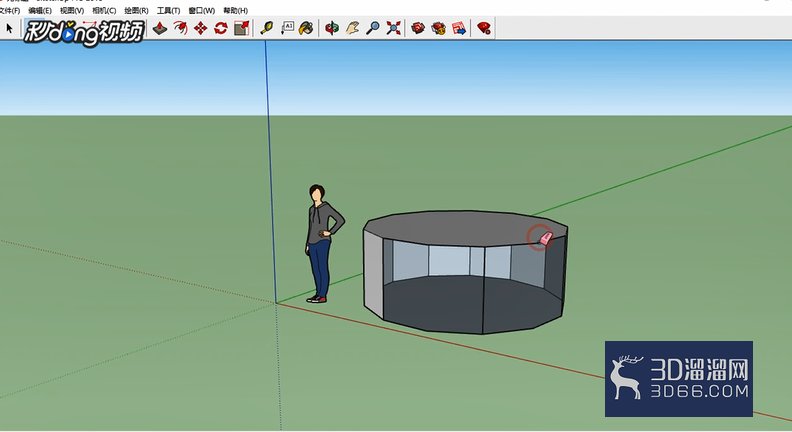The image size is (792, 432).
Task: Open the 工具(T) menu
Action: pos(168,11)
